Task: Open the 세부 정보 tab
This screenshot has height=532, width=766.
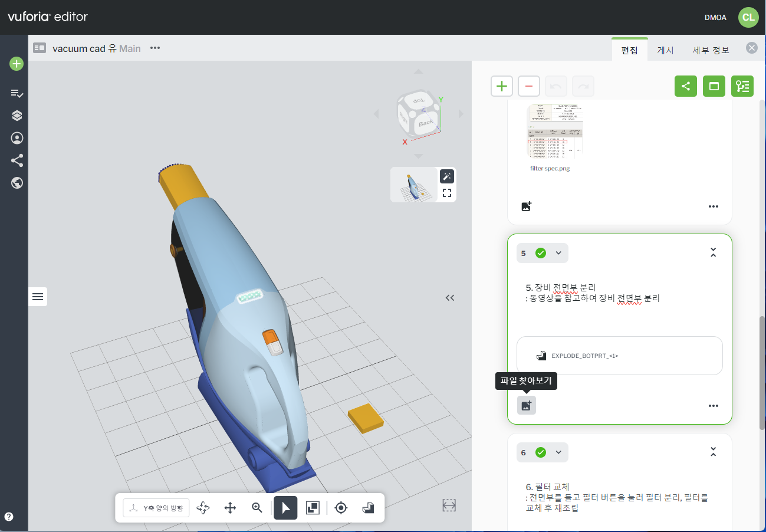Action: click(x=711, y=50)
